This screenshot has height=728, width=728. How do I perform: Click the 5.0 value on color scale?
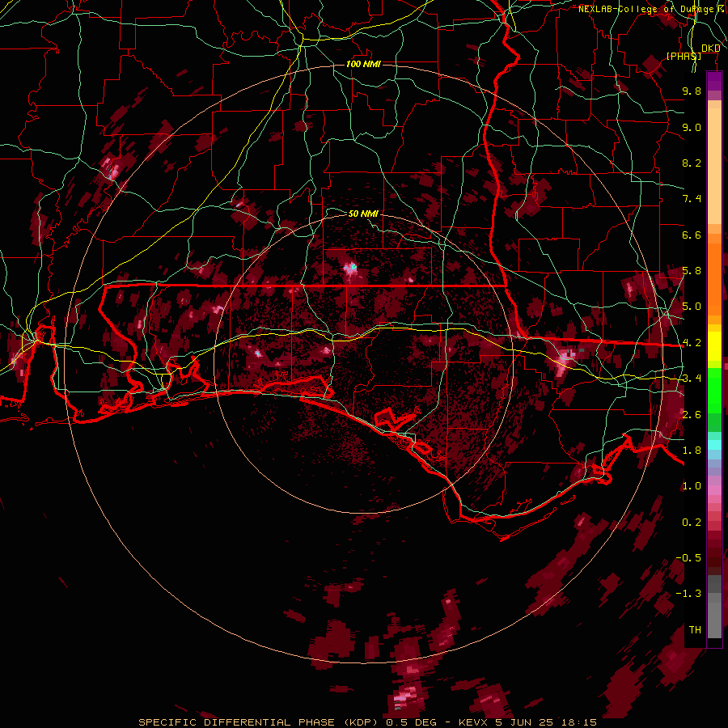point(692,307)
